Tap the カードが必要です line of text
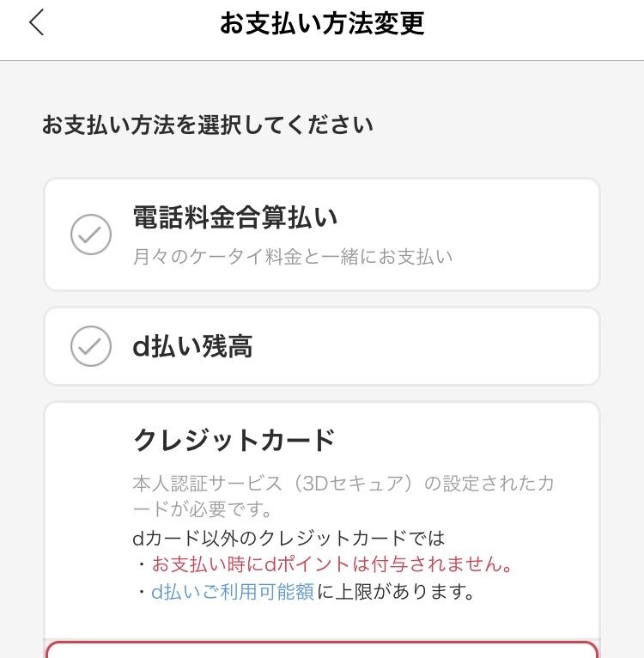 click(x=203, y=509)
